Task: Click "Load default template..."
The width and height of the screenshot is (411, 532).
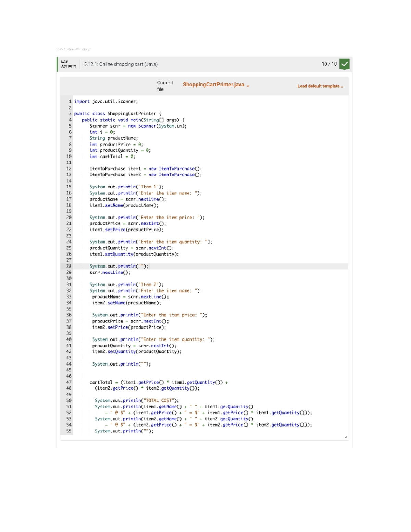Action: (320, 86)
